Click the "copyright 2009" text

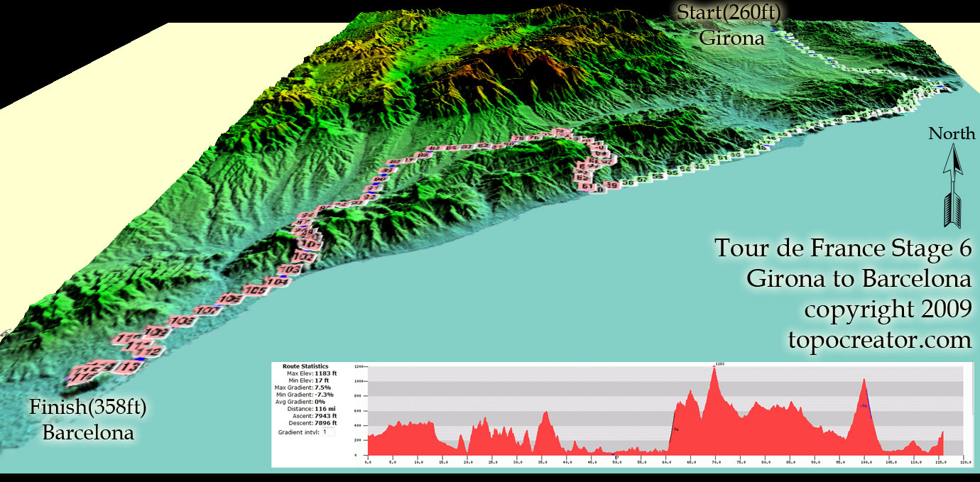888,310
